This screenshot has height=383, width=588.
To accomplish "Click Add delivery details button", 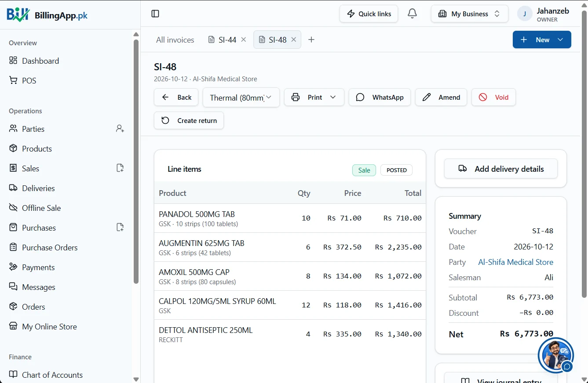I will [501, 169].
